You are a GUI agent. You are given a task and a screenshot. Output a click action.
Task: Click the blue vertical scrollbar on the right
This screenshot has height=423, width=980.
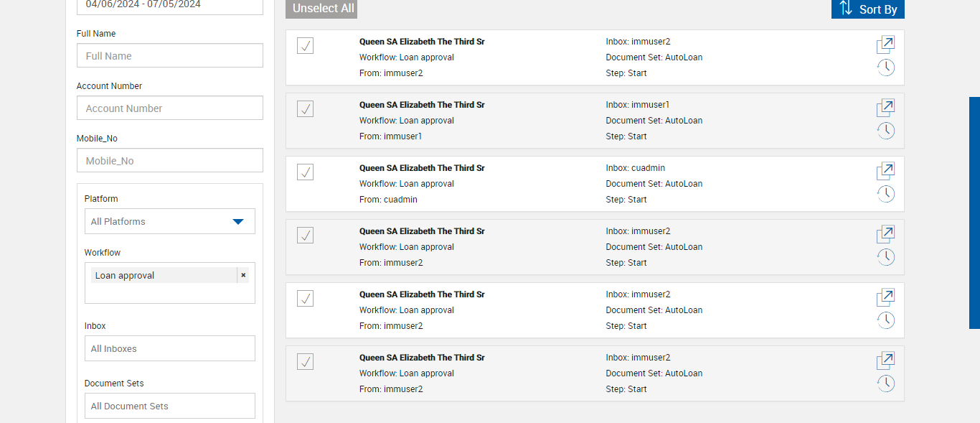[x=974, y=213]
